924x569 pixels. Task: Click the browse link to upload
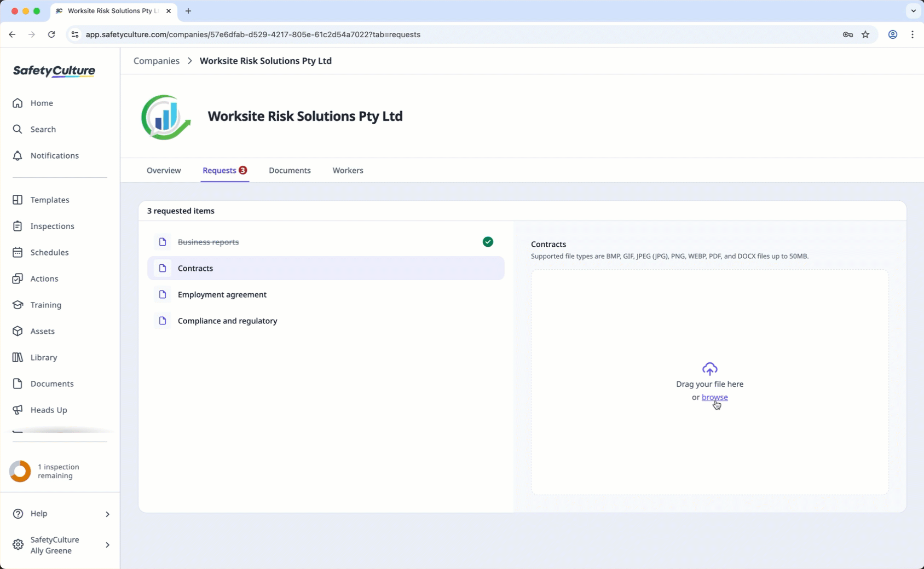[715, 397]
